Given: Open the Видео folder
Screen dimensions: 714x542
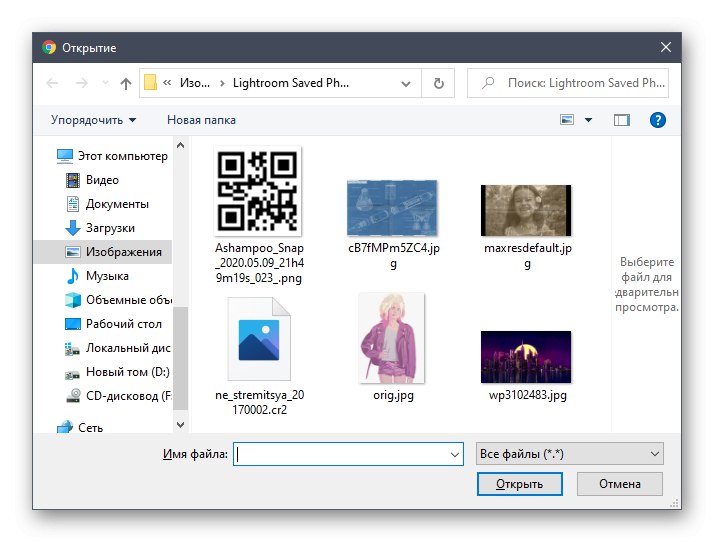Looking at the screenshot, I should pyautogui.click(x=92, y=180).
